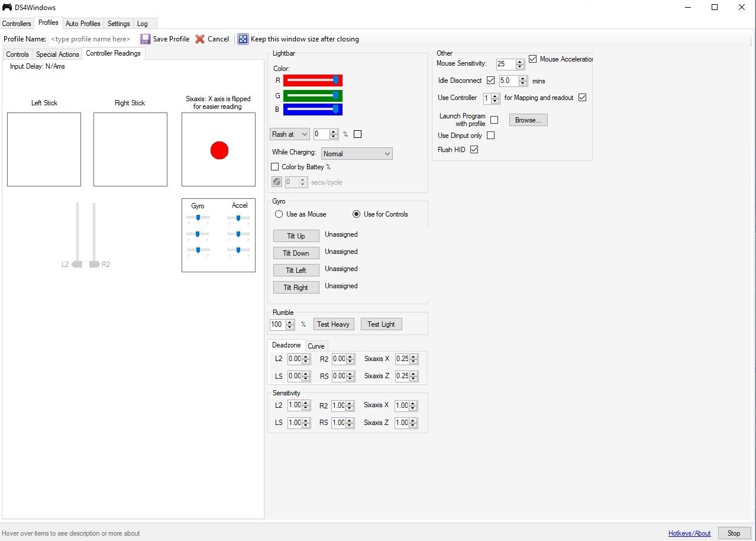Enable the Launch Program with profile checkbox
The image size is (756, 541).
click(495, 120)
